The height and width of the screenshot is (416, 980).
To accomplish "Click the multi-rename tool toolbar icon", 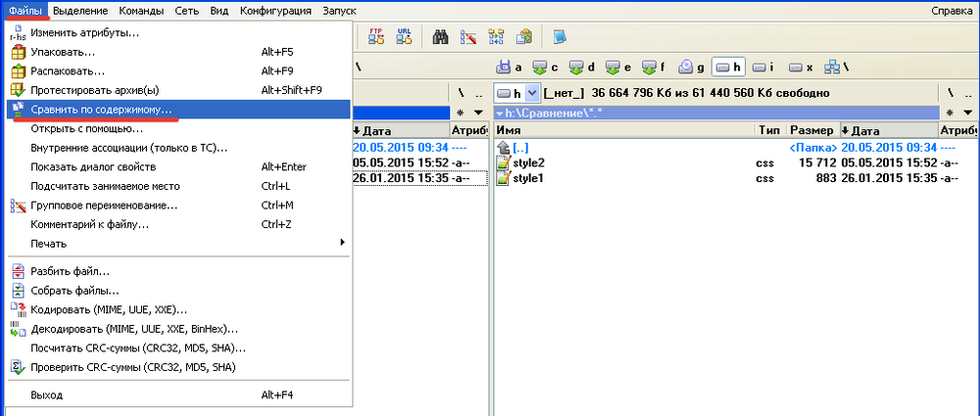I will pos(468,37).
